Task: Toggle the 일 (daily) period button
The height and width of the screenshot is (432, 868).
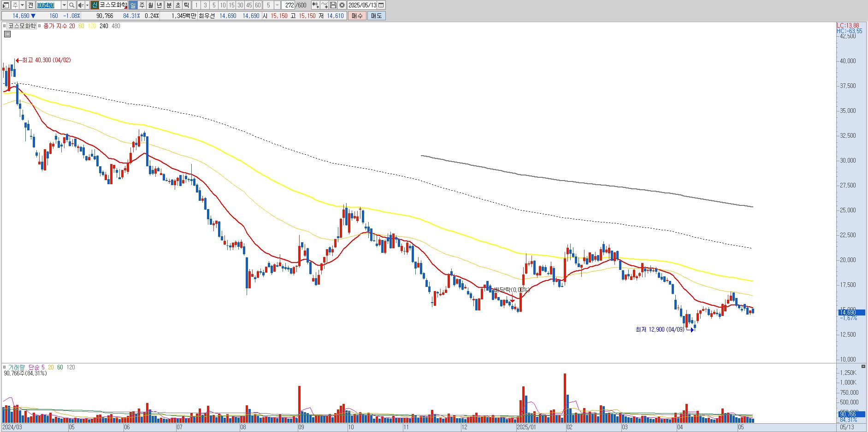Action: pos(133,5)
